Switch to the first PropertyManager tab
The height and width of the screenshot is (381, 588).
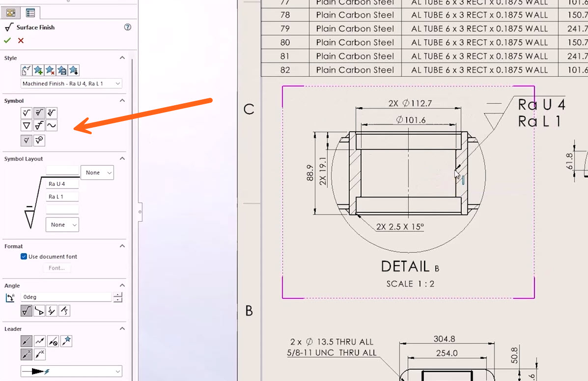[x=10, y=13]
